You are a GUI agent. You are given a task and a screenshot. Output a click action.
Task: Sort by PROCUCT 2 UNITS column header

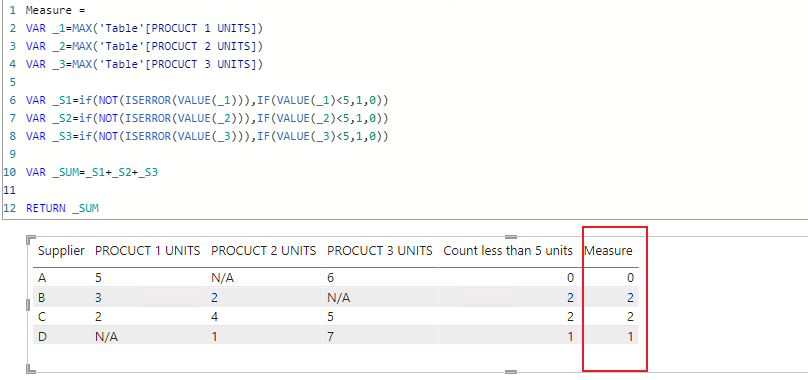(x=263, y=251)
